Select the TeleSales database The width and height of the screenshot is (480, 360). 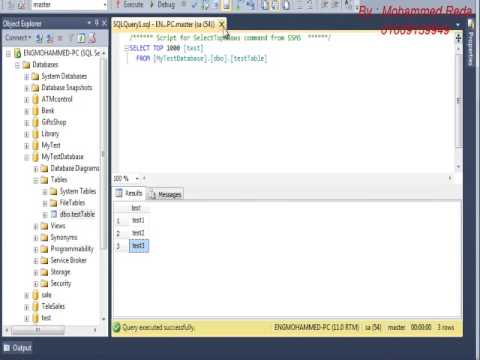tap(53, 306)
